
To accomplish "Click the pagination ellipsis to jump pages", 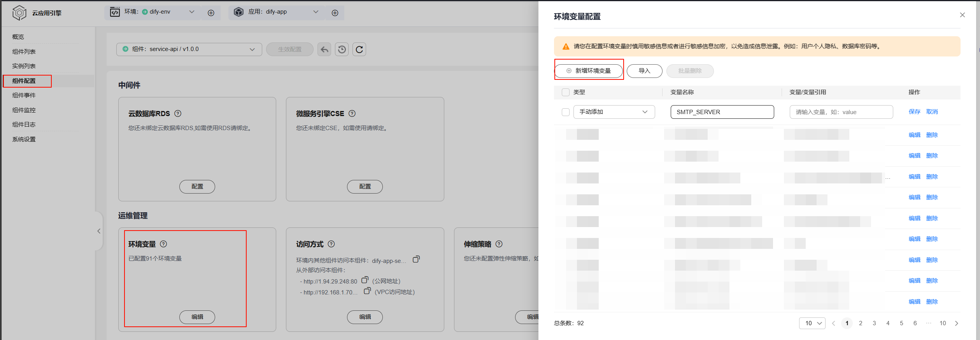I will pyautogui.click(x=929, y=323).
